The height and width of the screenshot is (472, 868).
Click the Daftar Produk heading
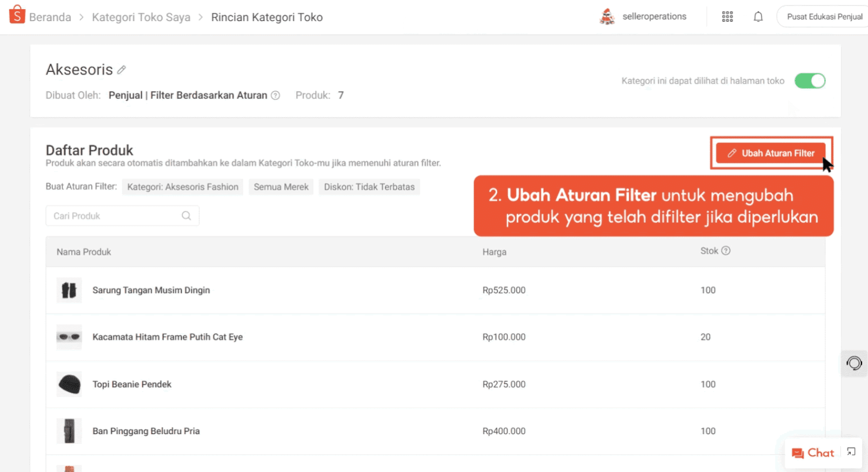click(x=89, y=150)
